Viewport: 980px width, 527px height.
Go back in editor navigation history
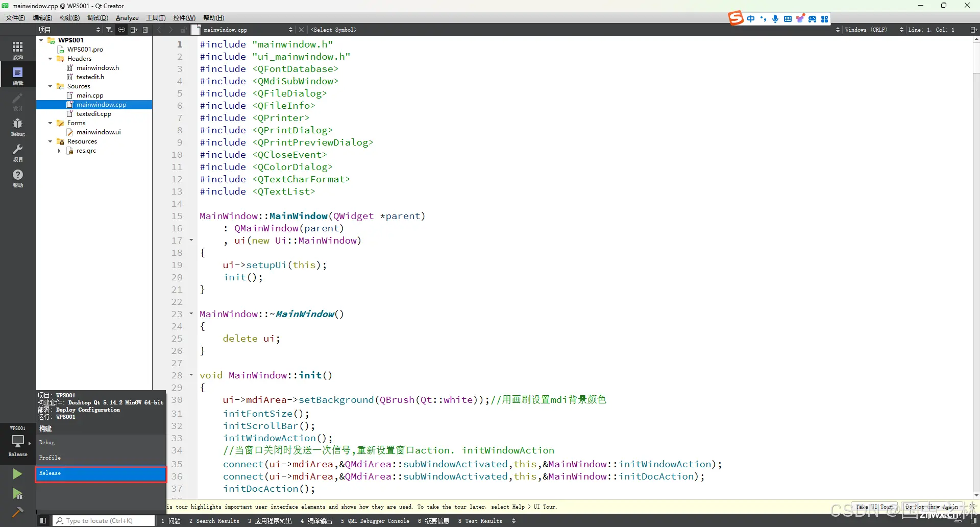pyautogui.click(x=159, y=30)
